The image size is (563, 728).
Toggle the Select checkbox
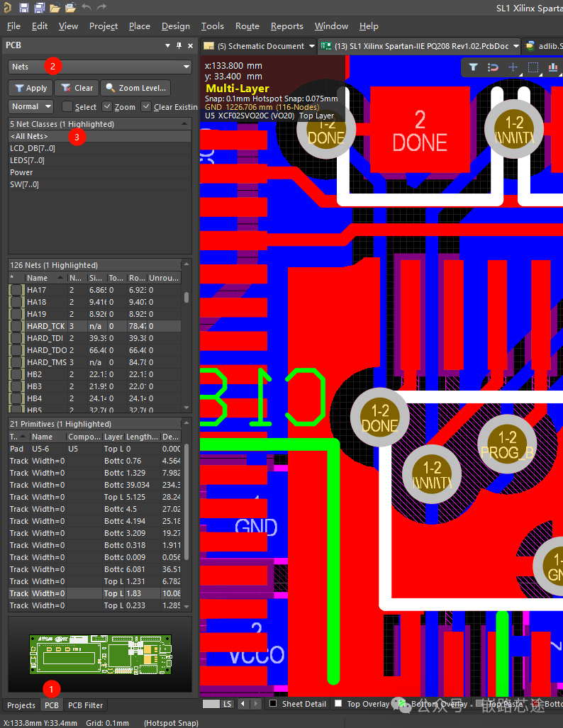click(x=67, y=107)
